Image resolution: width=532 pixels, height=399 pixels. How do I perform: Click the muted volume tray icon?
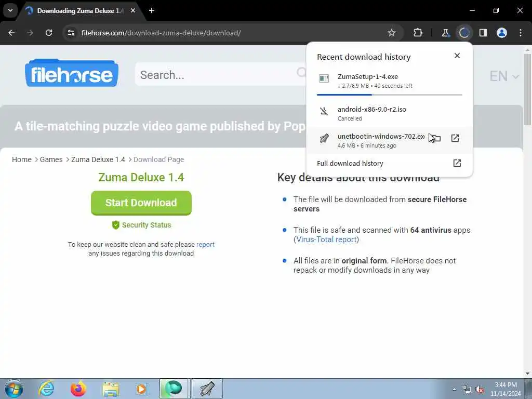(480, 390)
